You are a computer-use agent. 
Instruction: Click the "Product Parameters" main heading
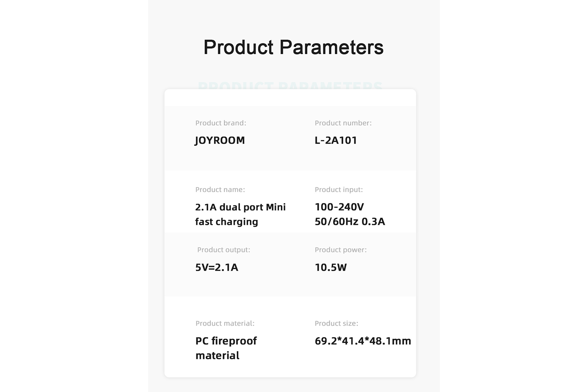(x=293, y=47)
